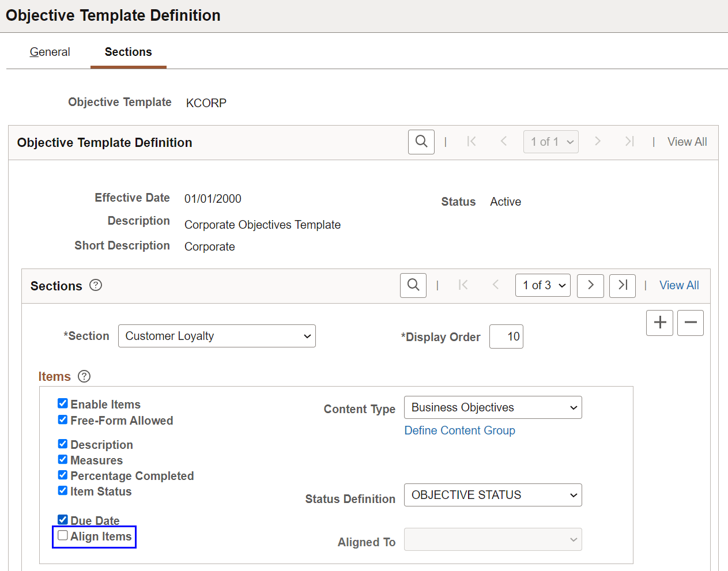Open help for the Sections group
The image size is (728, 571).
[x=96, y=285]
